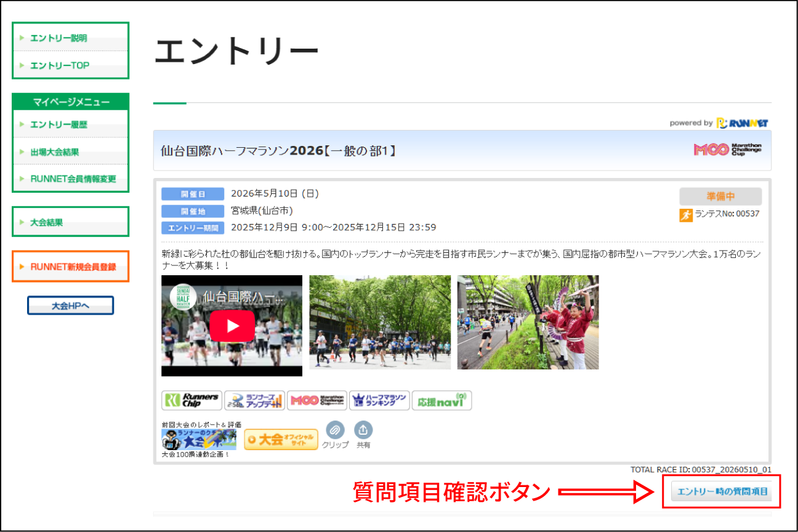The image size is (798, 532).
Task: Open the 大会オフィシャルサイト button
Action: pos(281,440)
